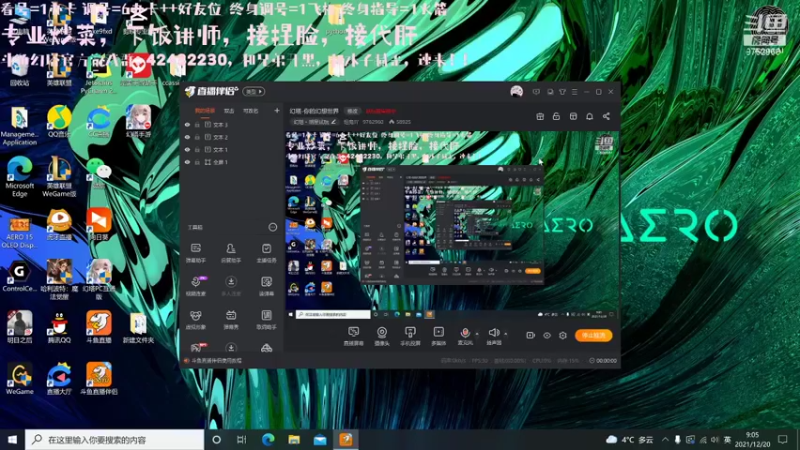This screenshot has width=800, height=450.
Task: Start recording with the camcorder icon
Action: pos(531,336)
